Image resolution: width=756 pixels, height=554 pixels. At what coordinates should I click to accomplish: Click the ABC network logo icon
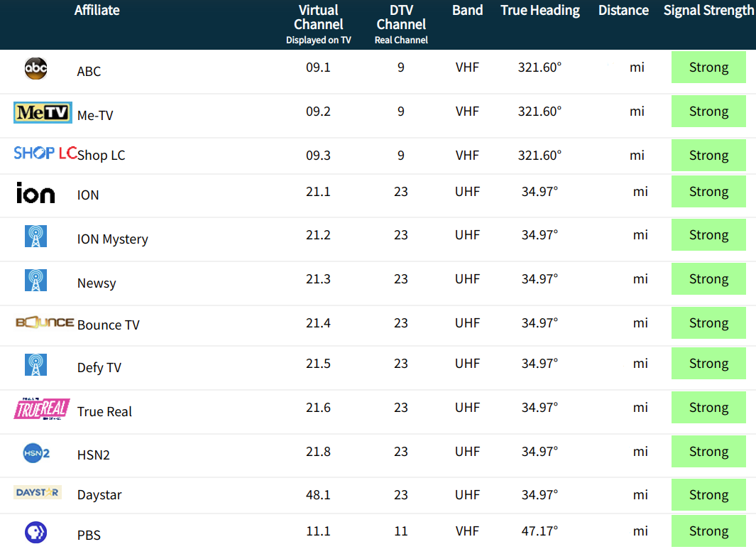point(35,68)
